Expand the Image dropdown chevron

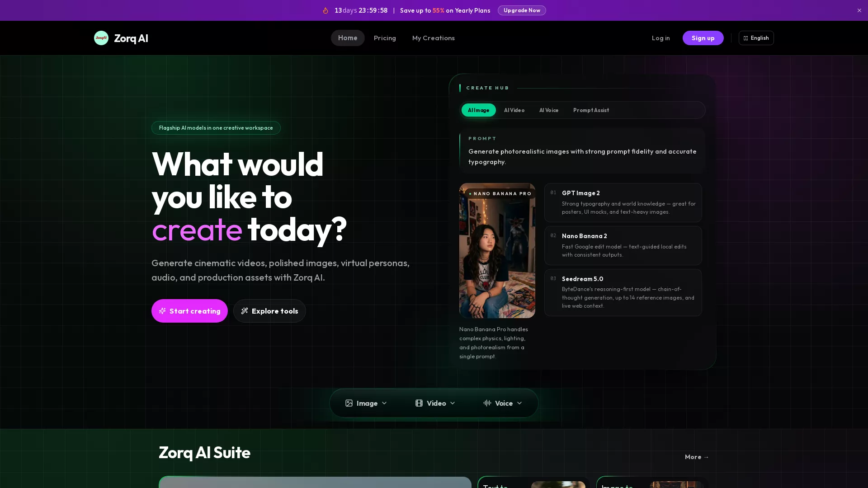pyautogui.click(x=384, y=403)
